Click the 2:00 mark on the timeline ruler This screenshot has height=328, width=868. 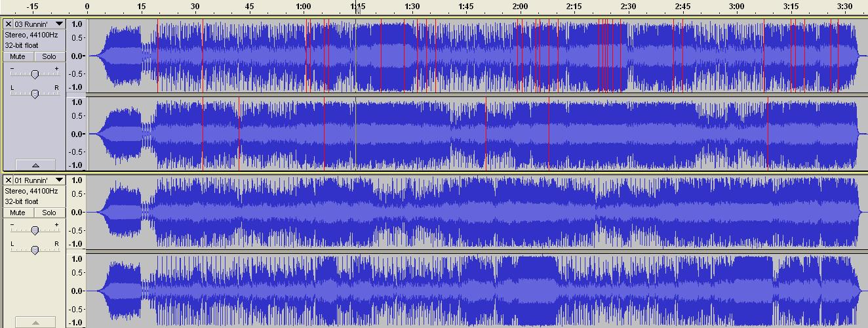(520, 8)
